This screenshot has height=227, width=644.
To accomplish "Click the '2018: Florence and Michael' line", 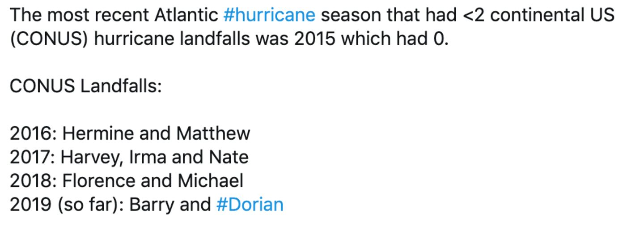I will click(x=127, y=181).
